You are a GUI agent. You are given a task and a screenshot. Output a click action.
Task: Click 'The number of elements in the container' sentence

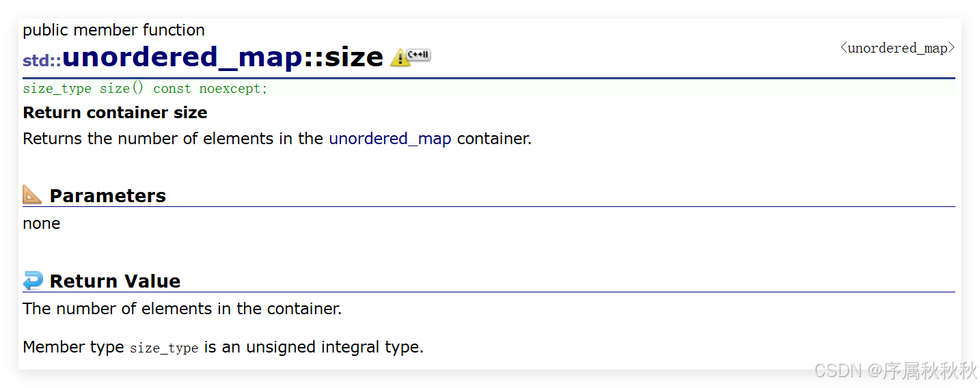coord(182,309)
